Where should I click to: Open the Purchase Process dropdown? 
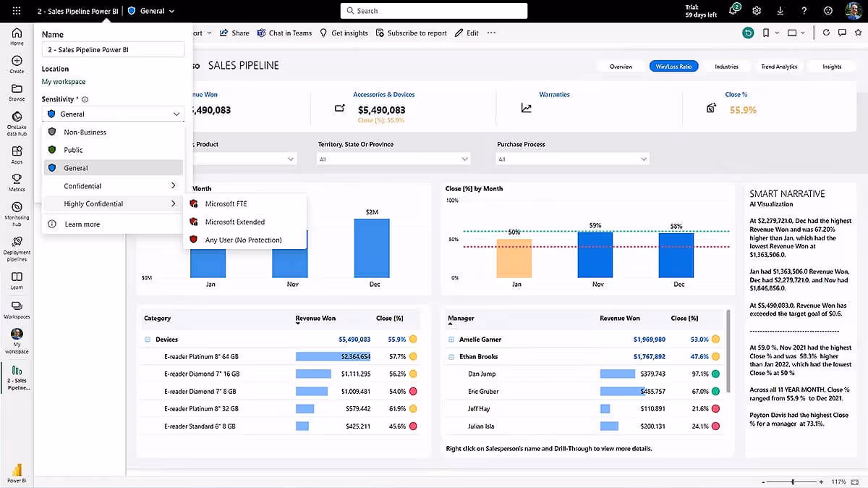point(644,159)
